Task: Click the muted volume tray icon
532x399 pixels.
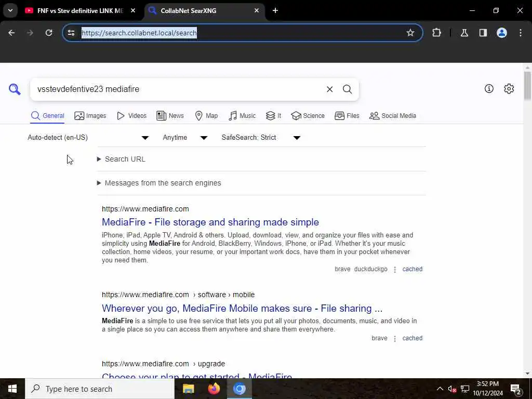Action: coord(452,389)
